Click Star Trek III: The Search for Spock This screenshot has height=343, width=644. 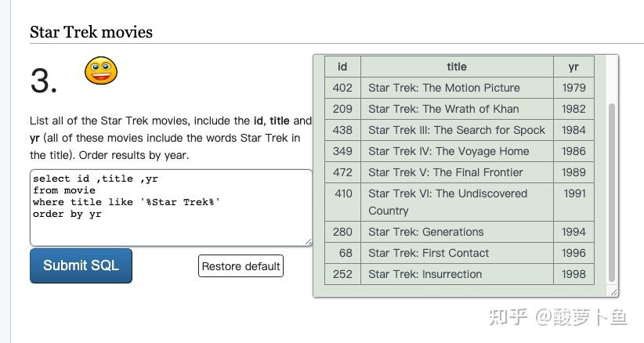click(x=457, y=130)
